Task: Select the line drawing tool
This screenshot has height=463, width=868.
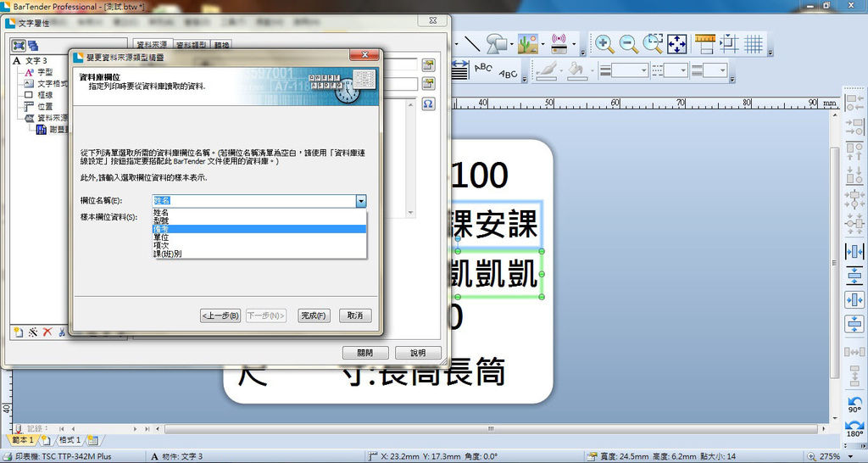Action: pos(472,43)
